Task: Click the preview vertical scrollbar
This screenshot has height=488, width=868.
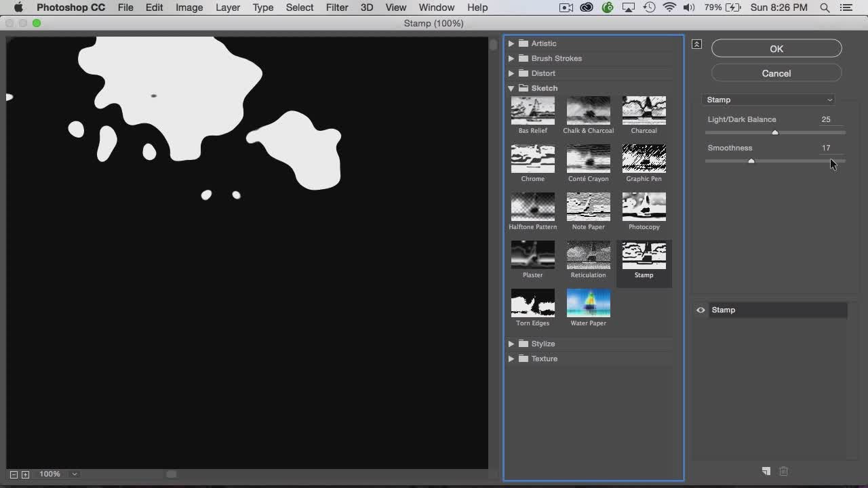Action: (x=494, y=251)
